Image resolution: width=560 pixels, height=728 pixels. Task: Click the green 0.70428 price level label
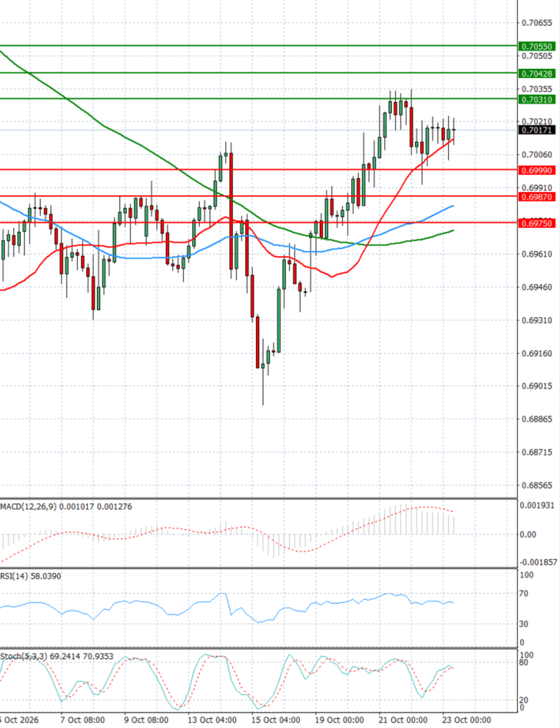coord(536,73)
